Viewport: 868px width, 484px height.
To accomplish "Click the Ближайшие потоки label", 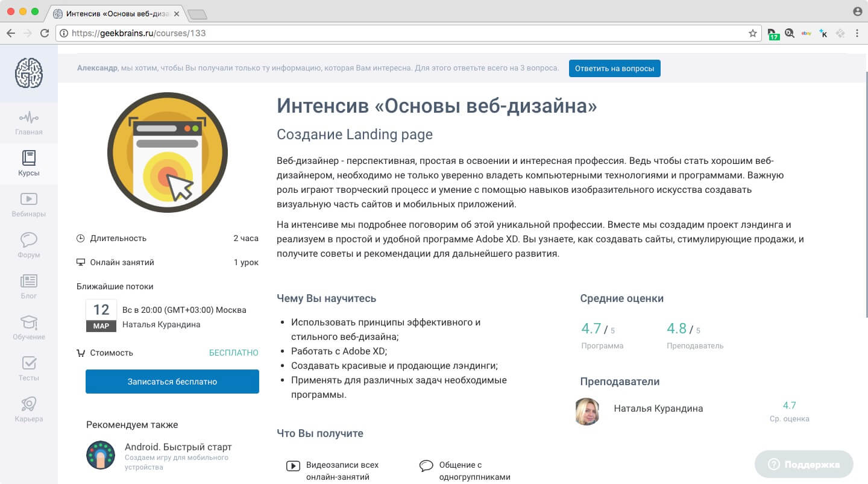I will [x=115, y=286].
